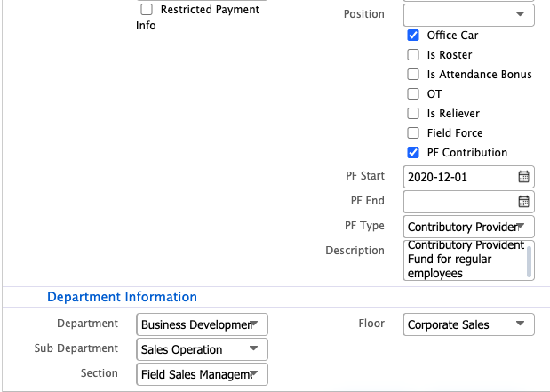Click the PF Start date field
550x392 pixels.
click(458, 177)
